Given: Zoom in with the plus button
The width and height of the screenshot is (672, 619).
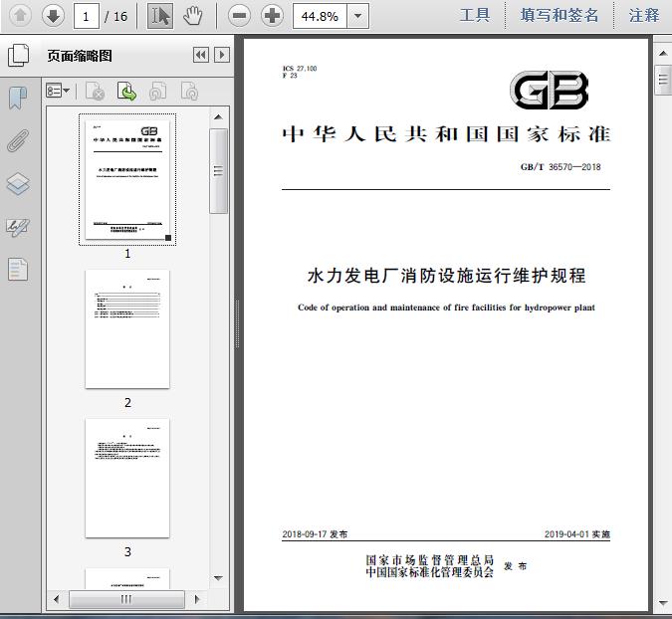Looking at the screenshot, I should [272, 16].
